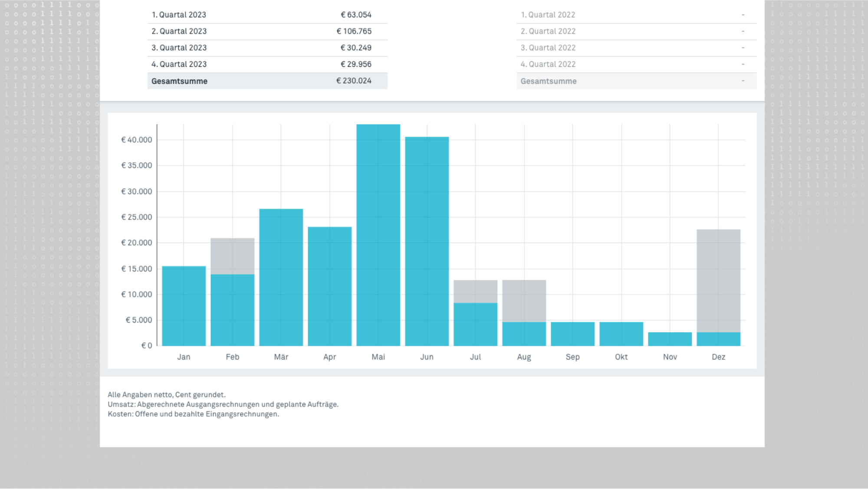Click the '€ 30.000' axis value
The height and width of the screenshot is (489, 868).
[x=137, y=191]
